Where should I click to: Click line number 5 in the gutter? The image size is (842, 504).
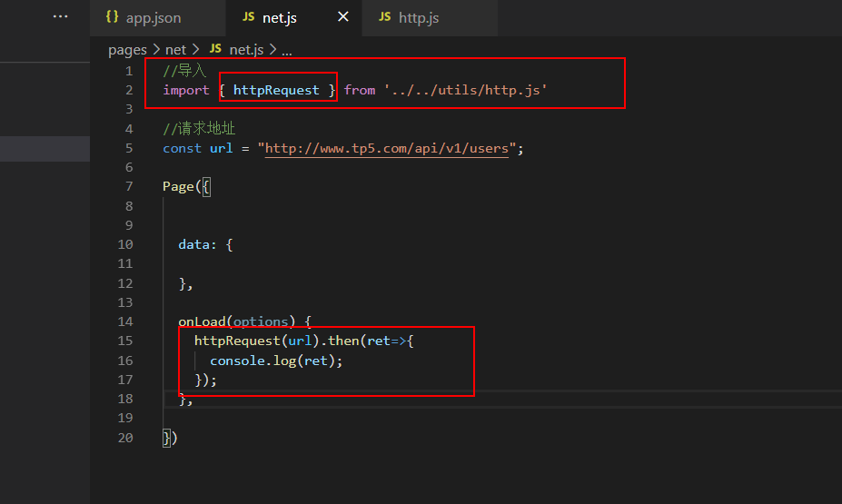(129, 148)
